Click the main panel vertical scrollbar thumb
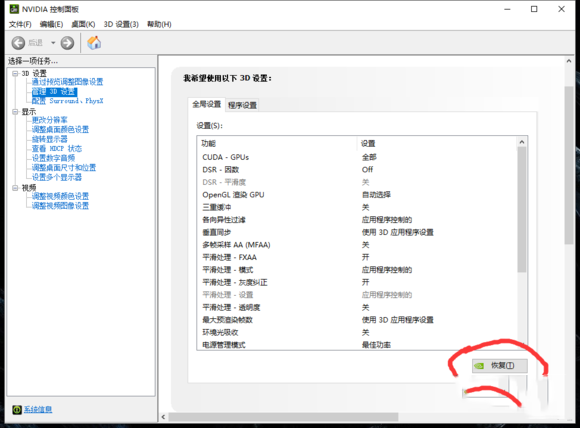 click(569, 165)
